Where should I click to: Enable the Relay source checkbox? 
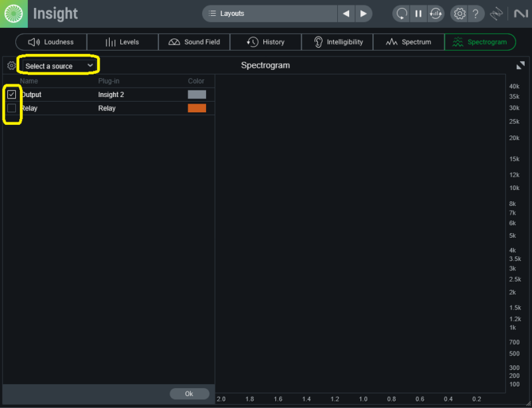(12, 108)
